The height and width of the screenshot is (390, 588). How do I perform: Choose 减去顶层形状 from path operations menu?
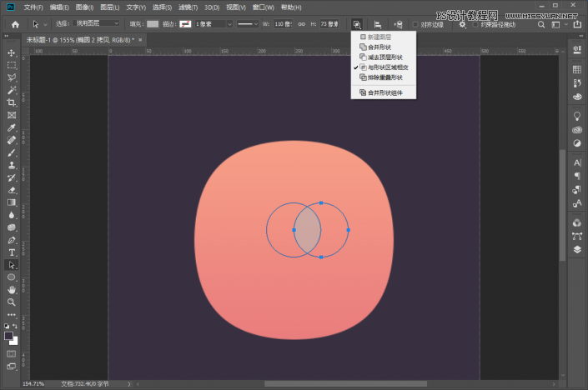tap(384, 57)
